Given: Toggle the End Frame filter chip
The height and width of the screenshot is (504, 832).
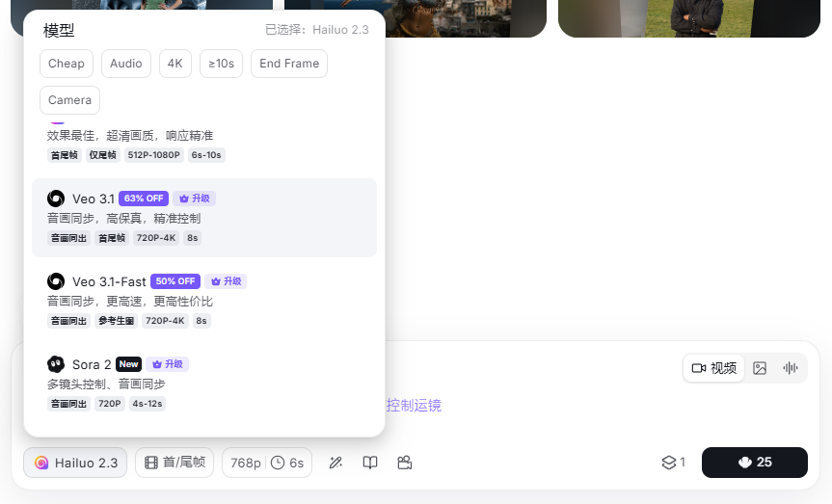Looking at the screenshot, I should coord(289,64).
